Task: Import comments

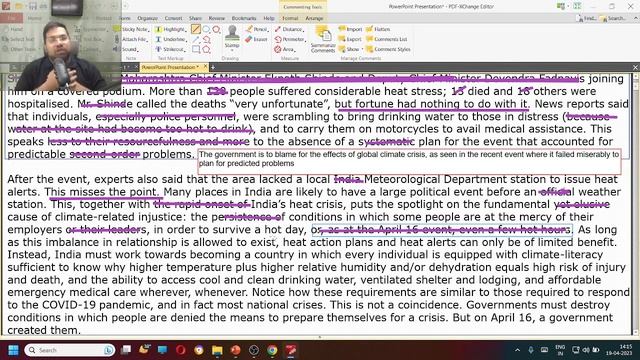Action: [x=351, y=29]
